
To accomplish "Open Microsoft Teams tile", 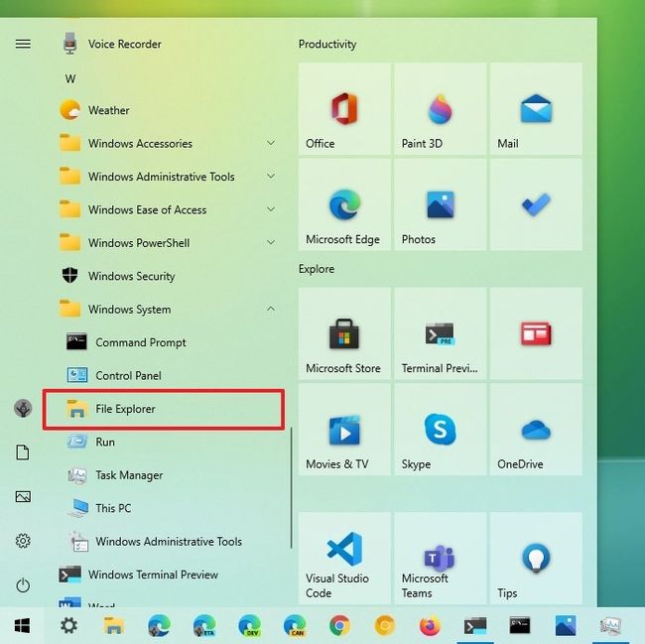I will coord(441,558).
